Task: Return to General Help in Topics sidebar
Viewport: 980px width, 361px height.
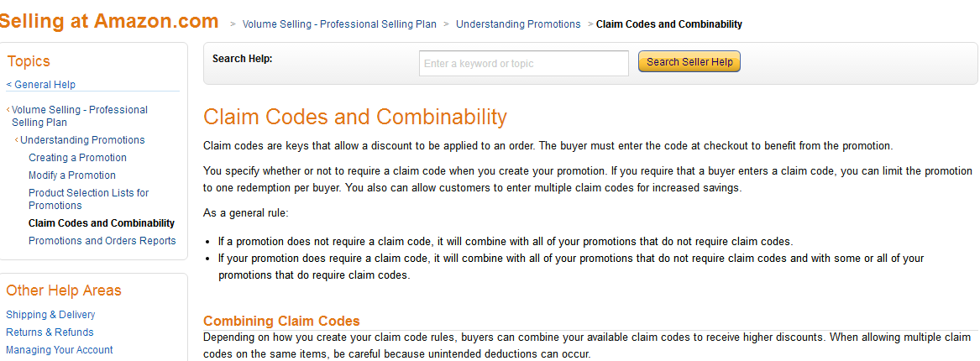Action: 43,85
